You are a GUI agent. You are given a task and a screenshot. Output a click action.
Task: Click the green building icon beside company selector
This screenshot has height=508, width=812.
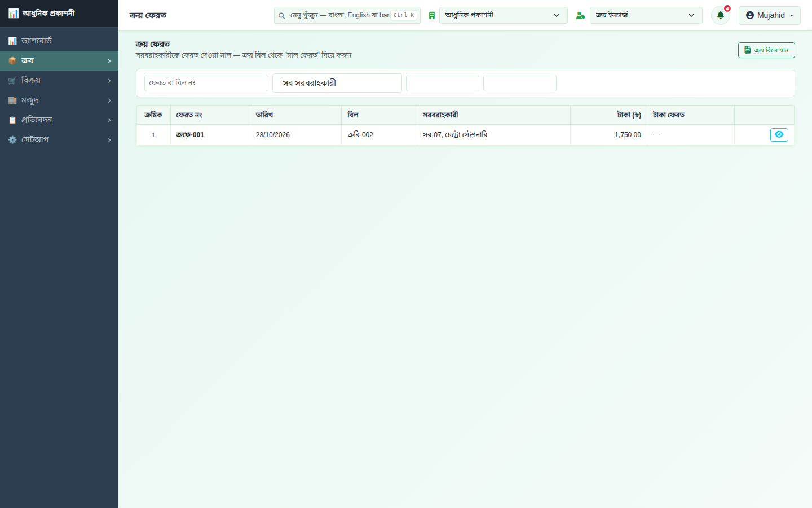point(432,16)
